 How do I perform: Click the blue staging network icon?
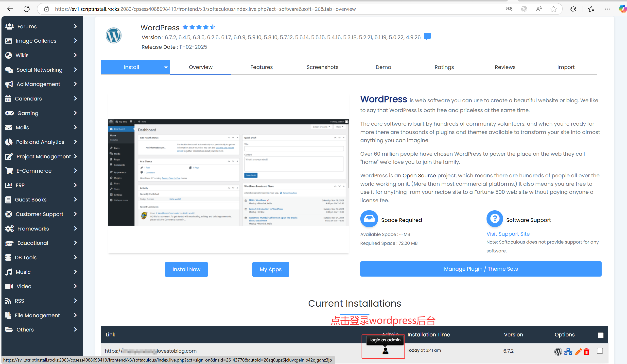click(568, 352)
